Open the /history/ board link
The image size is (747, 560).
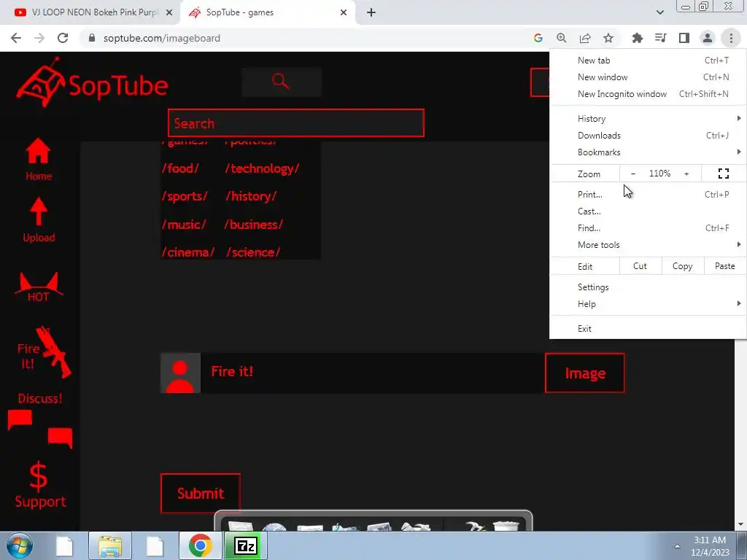click(x=251, y=197)
